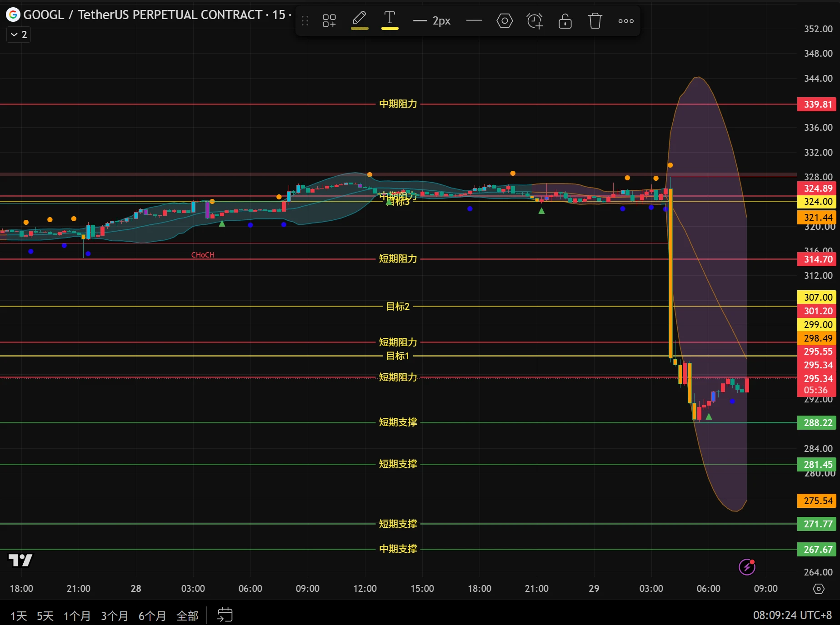Change line color with the pencil tool
Screen dimensions: 840x625
tap(360, 21)
